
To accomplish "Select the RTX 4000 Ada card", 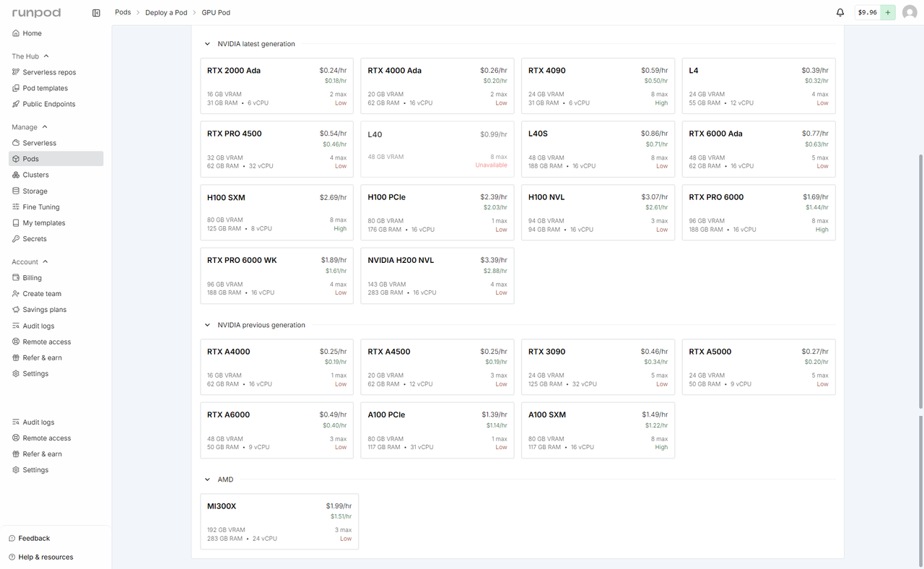I will tap(437, 86).
